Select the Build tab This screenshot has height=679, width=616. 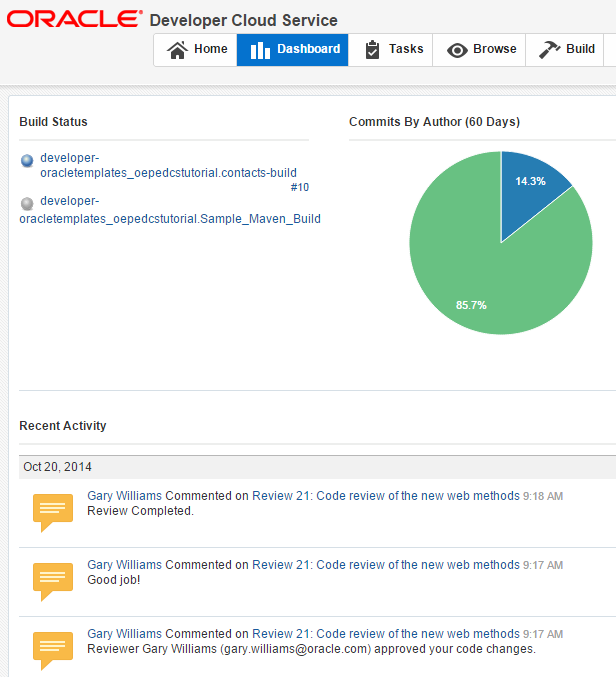[x=564, y=50]
